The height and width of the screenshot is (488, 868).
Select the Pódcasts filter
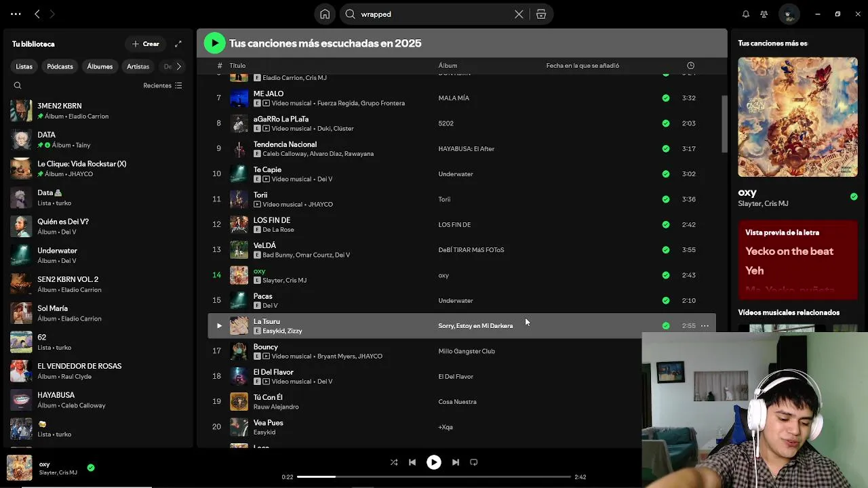pos(60,66)
